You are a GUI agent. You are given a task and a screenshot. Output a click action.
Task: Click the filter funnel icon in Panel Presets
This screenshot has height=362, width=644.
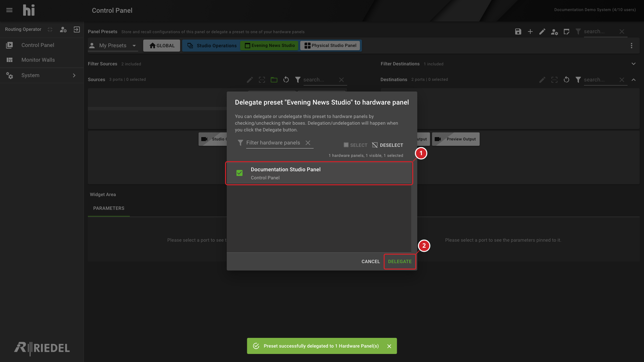click(x=578, y=32)
